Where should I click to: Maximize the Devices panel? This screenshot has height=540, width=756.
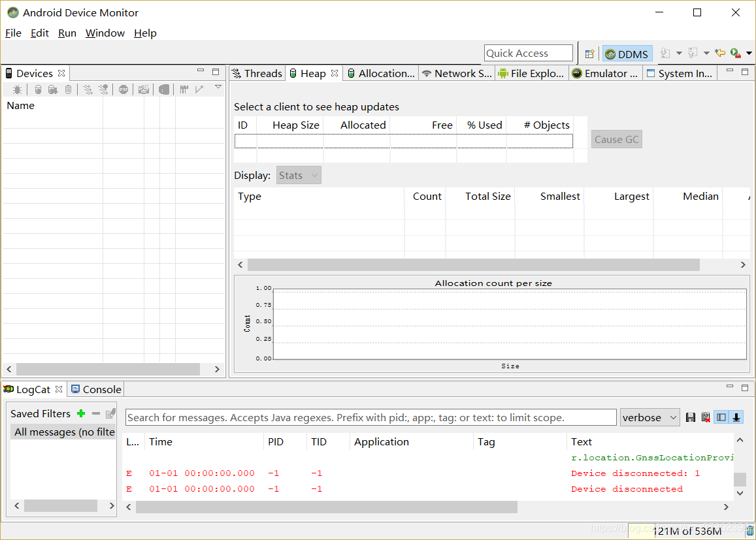216,71
